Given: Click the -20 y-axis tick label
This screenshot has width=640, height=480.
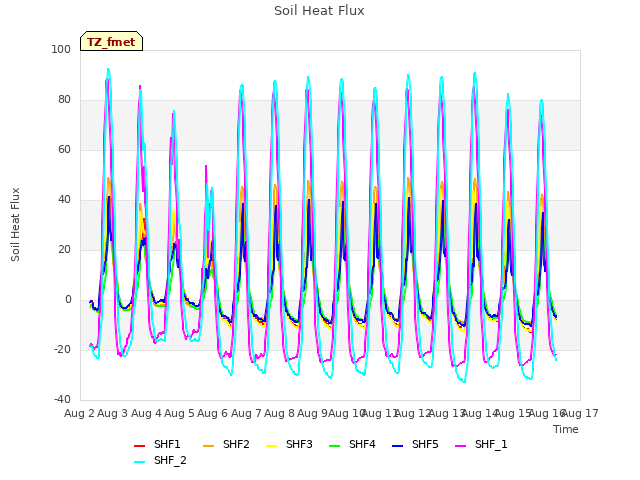Looking at the screenshot, I should [x=62, y=349].
